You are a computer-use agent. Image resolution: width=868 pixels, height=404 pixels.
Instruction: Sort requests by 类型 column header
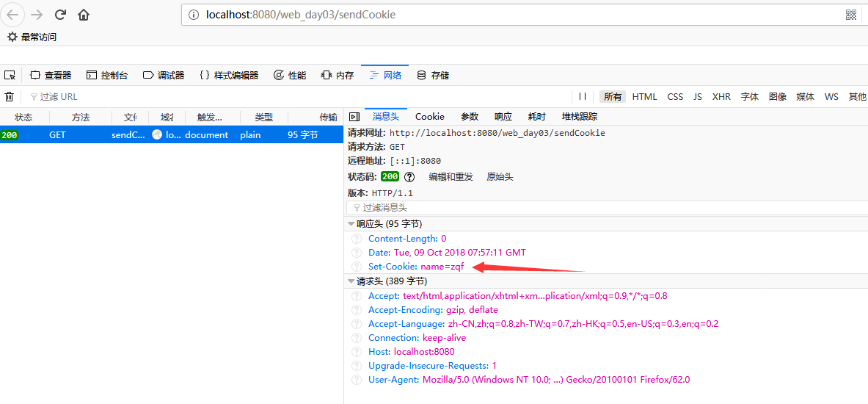point(263,117)
